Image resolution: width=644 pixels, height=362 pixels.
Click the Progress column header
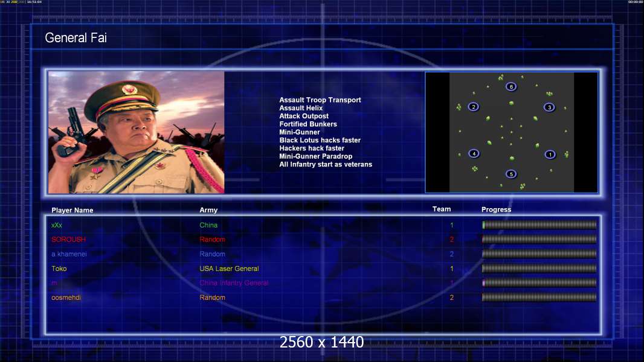tap(496, 209)
